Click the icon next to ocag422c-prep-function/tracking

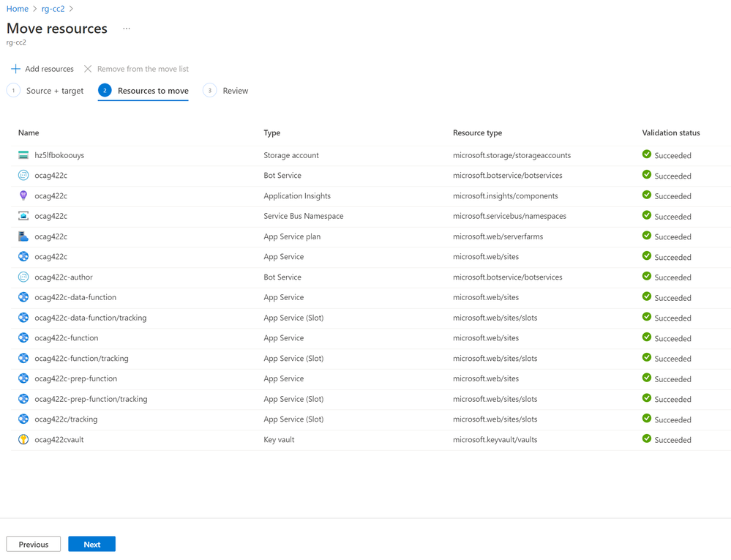[23, 399]
